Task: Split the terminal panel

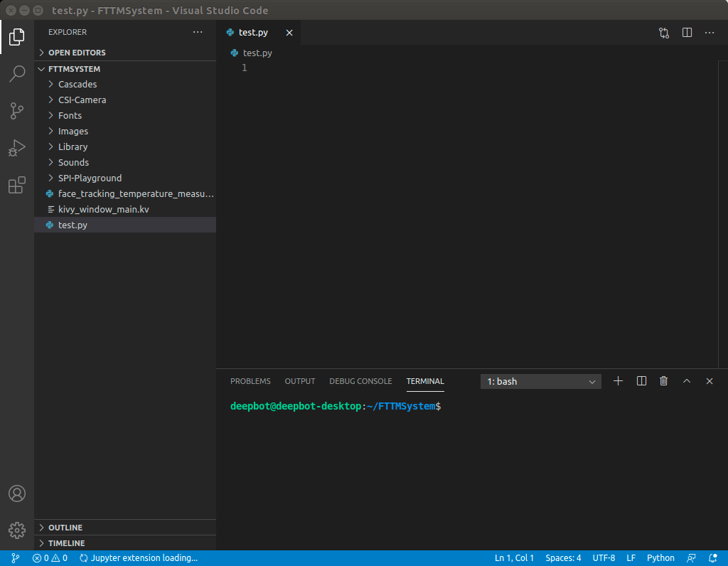Action: coord(642,381)
